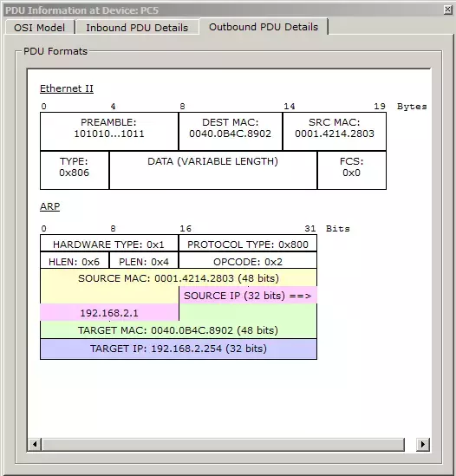Click the FCS 0x0 field
This screenshot has width=456, height=476.
352,170
